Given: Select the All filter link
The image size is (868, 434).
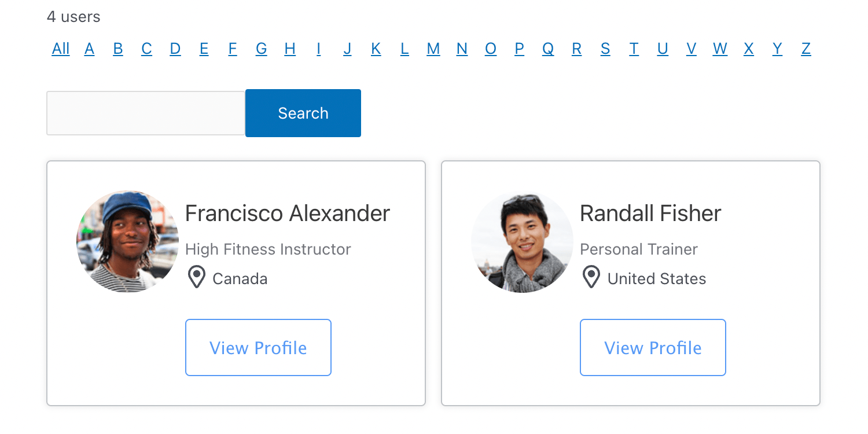Looking at the screenshot, I should point(61,49).
